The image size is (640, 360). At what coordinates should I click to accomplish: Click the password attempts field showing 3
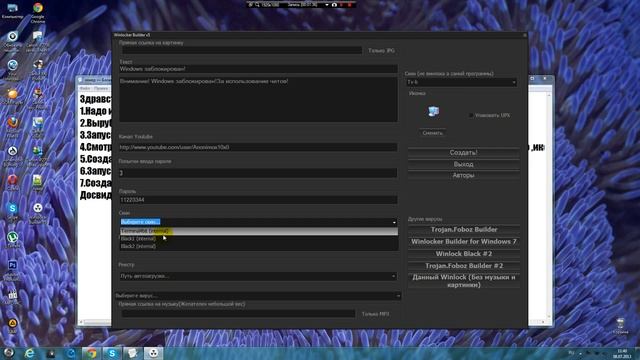coord(258,173)
